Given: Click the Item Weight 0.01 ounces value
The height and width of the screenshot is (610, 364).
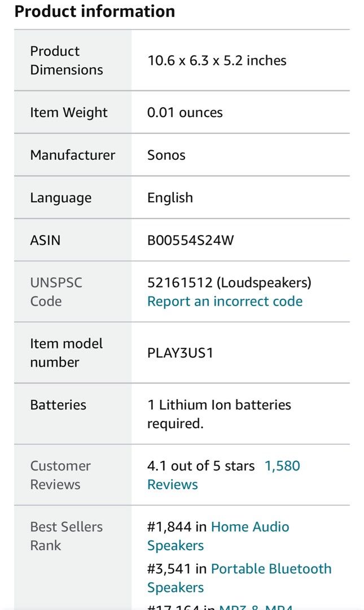Looking at the screenshot, I should point(185,112).
